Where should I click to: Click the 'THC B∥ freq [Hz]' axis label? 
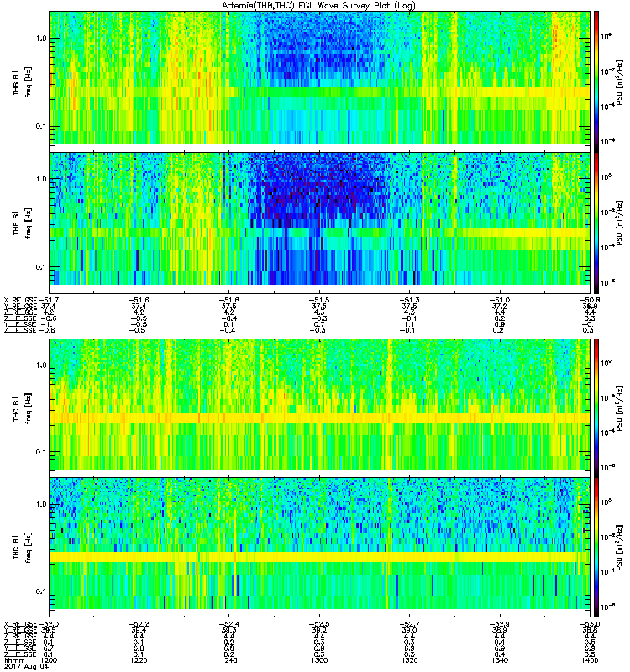click(22, 548)
